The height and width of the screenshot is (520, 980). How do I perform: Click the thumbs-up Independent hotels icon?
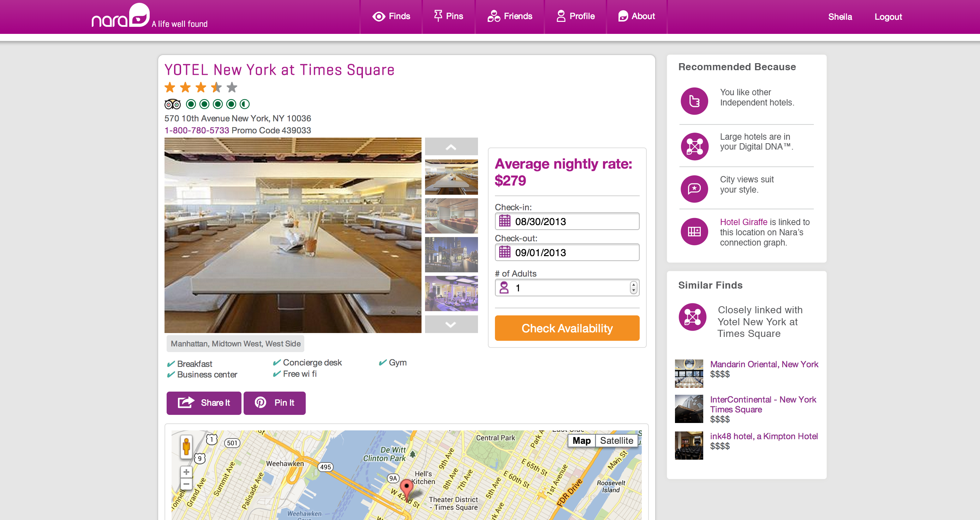694,101
